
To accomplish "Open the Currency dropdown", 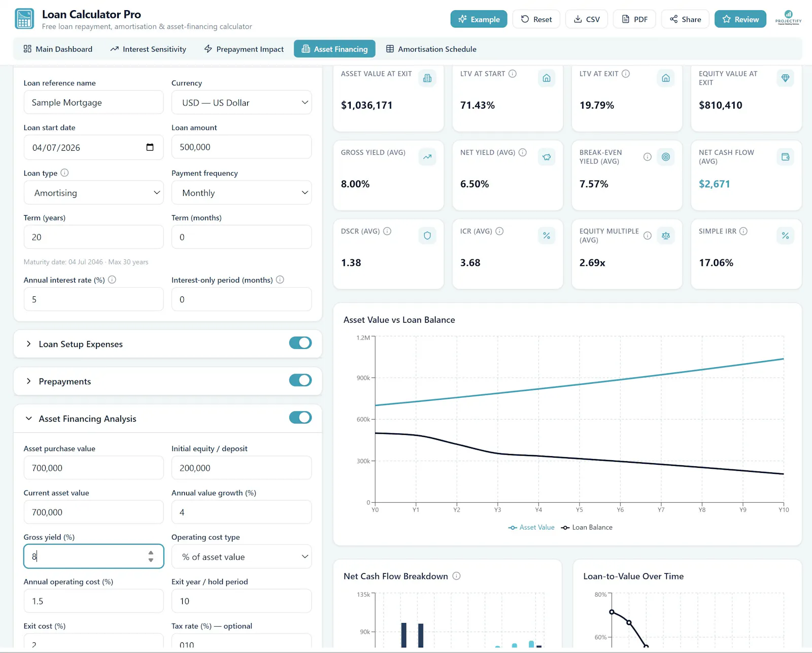I will pos(242,102).
